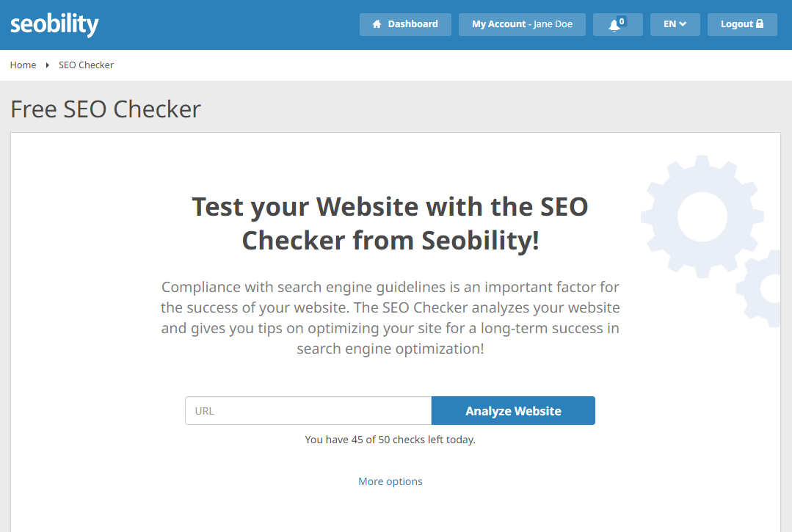The width and height of the screenshot is (792, 532).
Task: Select the Seobility brand mark in the header
Action: pos(54,23)
